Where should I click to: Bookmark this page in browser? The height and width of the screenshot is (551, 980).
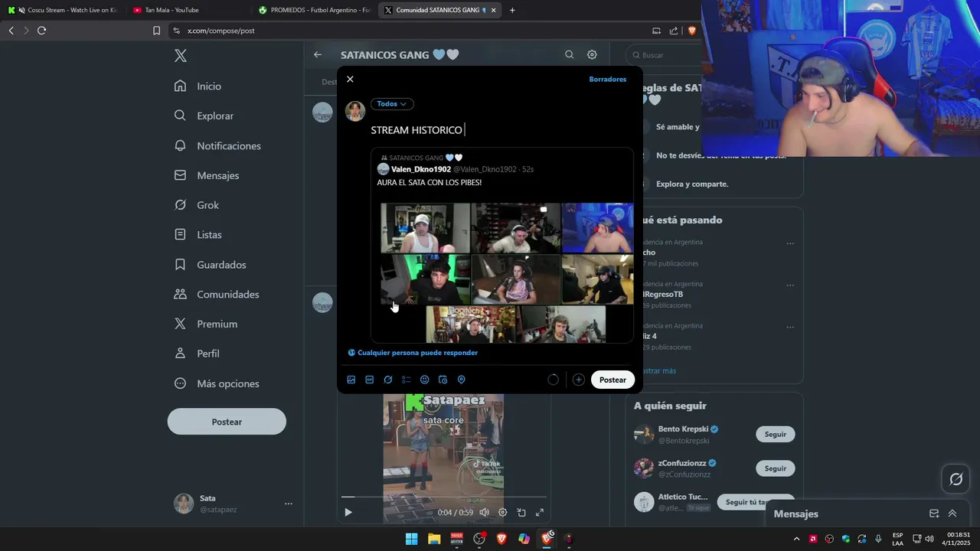[x=156, y=31]
